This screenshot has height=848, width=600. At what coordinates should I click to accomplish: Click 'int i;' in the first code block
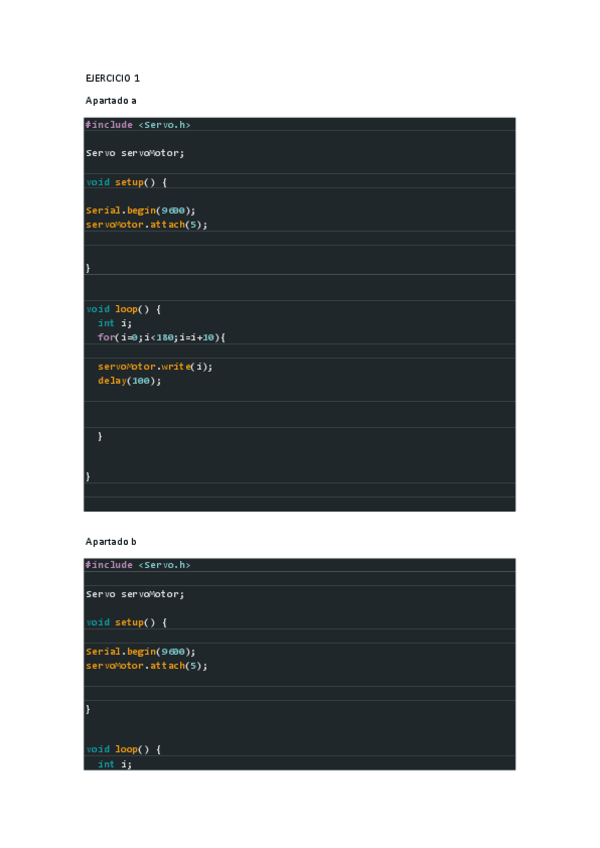click(x=115, y=323)
